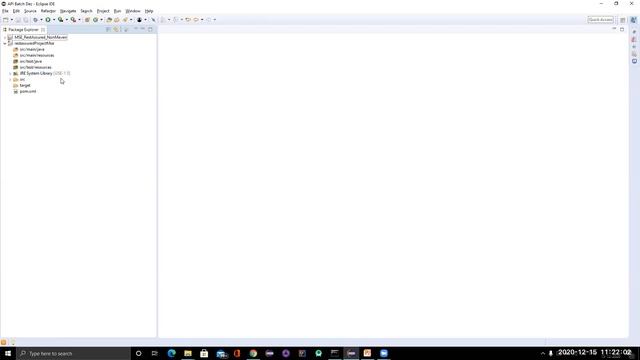Open the External Tools dropdown arrow
This screenshot has width=640, height=360.
click(x=79, y=20)
